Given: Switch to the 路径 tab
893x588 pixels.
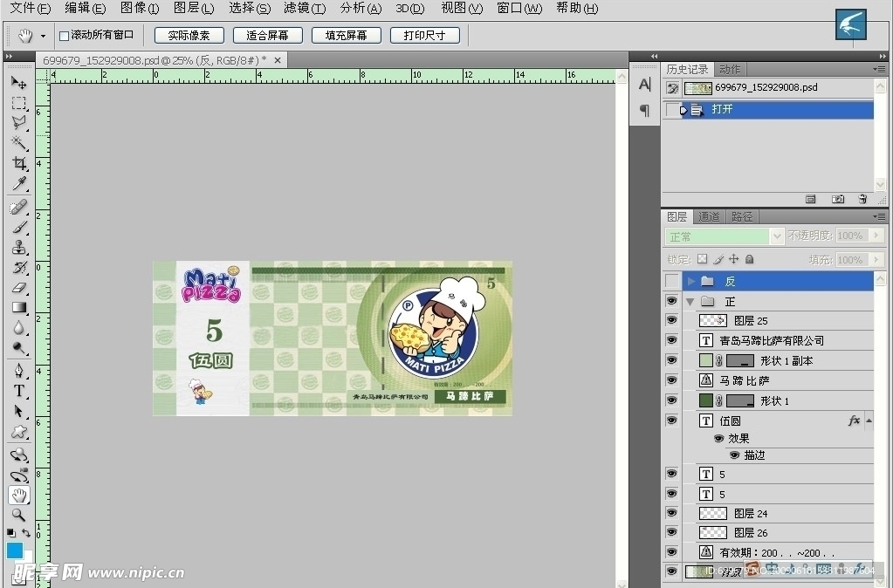Looking at the screenshot, I should 742,217.
